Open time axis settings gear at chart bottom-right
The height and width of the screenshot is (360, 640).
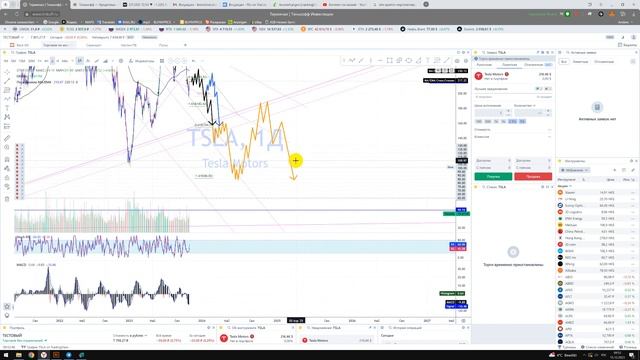[463, 321]
